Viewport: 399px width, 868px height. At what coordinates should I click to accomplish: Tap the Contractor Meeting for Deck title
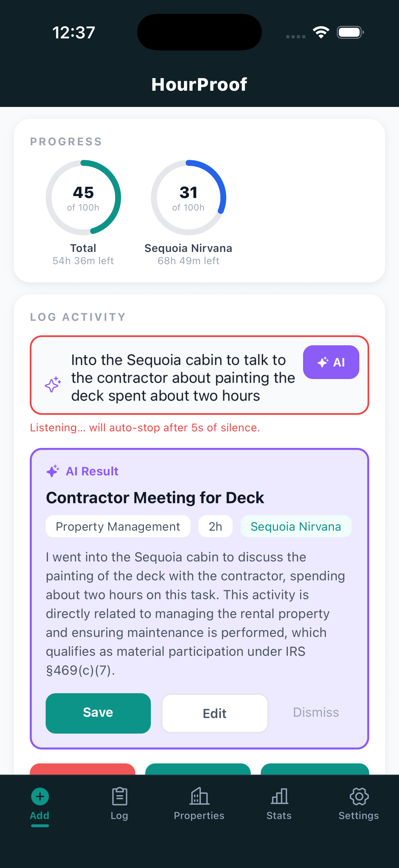pyautogui.click(x=155, y=498)
